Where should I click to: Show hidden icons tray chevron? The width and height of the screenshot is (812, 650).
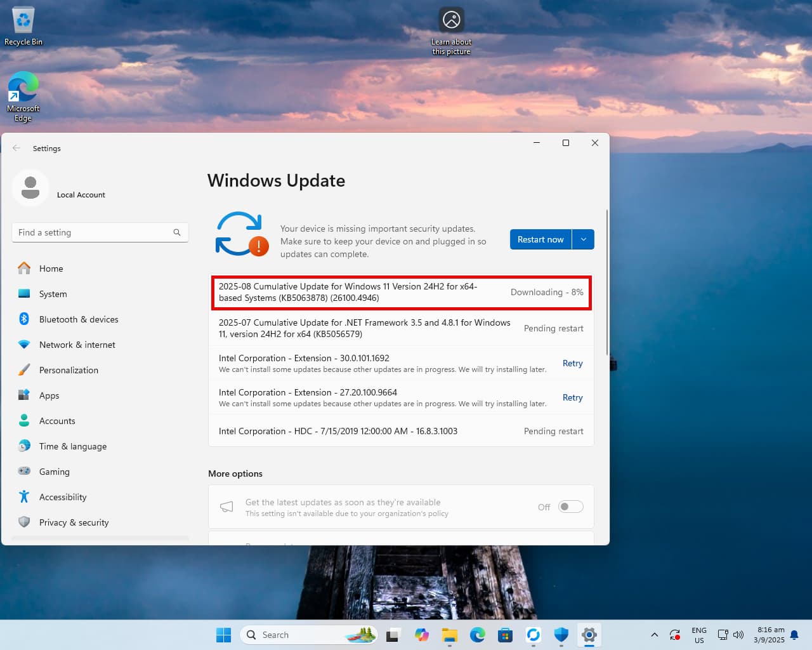[x=655, y=635]
